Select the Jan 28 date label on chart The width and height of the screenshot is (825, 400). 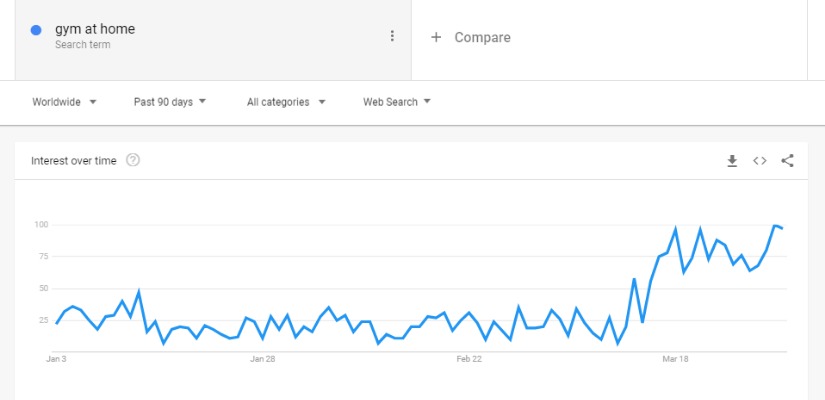(x=263, y=359)
